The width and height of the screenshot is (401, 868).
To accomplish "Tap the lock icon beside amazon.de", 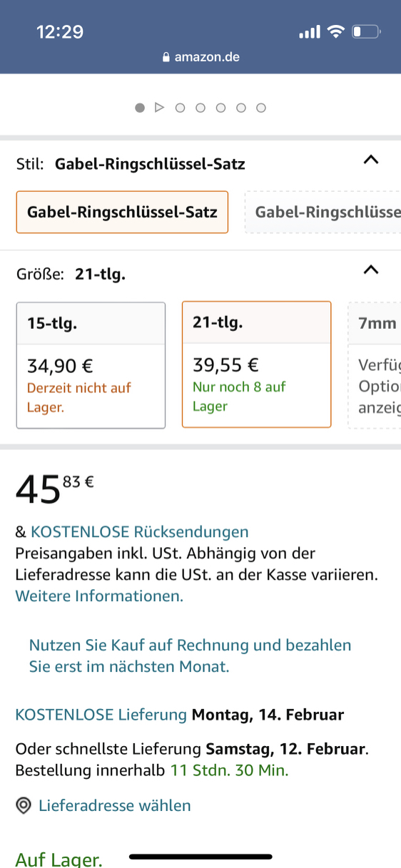I will 167,57.
